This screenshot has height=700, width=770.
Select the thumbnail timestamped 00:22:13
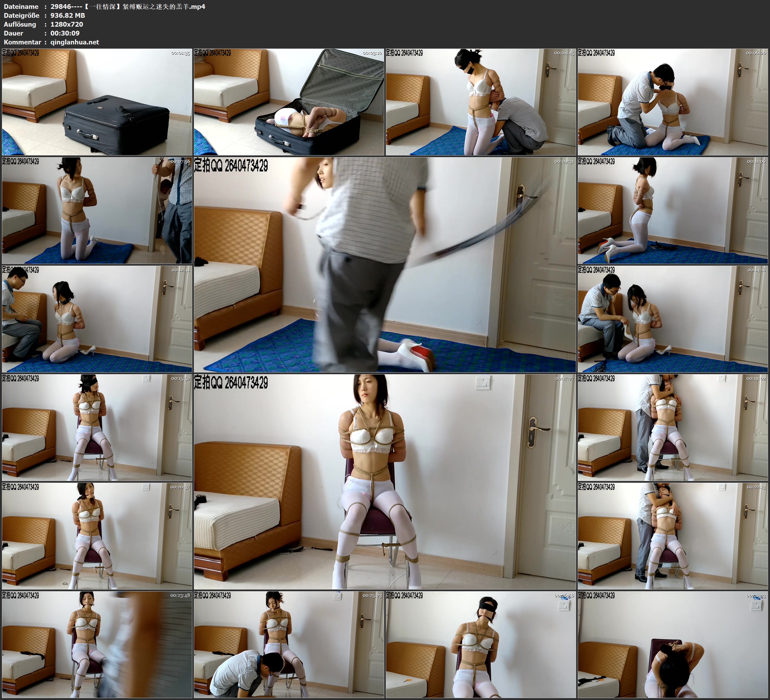coord(673,536)
